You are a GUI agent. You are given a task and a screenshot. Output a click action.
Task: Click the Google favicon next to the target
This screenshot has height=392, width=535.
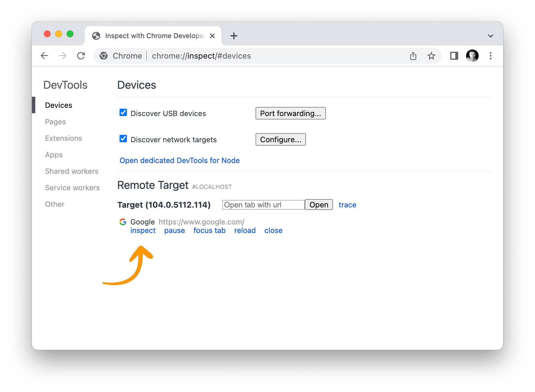click(123, 222)
